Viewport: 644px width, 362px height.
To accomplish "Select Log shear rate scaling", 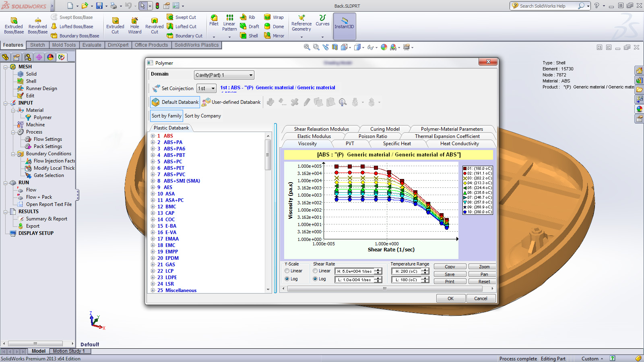I will point(315,279).
